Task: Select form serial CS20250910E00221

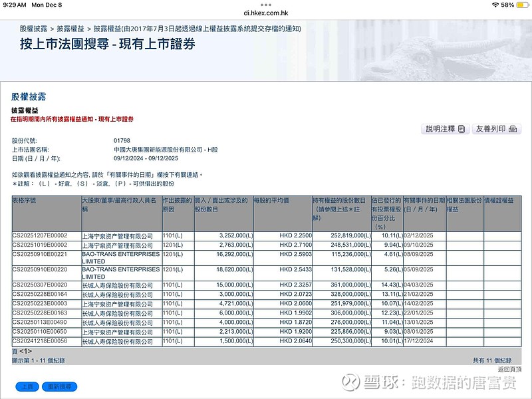Action: click(40, 254)
